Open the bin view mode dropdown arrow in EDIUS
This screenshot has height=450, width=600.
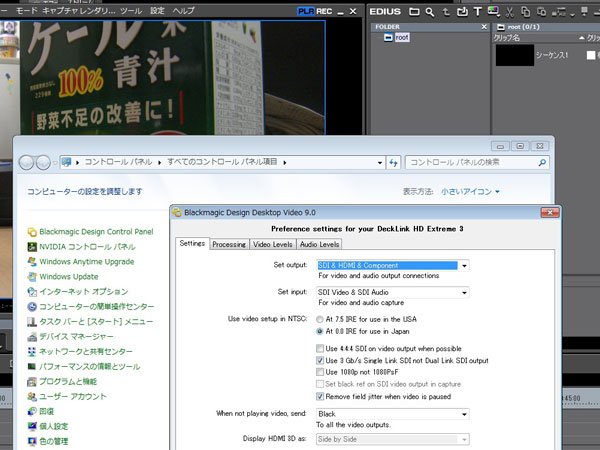(572, 15)
